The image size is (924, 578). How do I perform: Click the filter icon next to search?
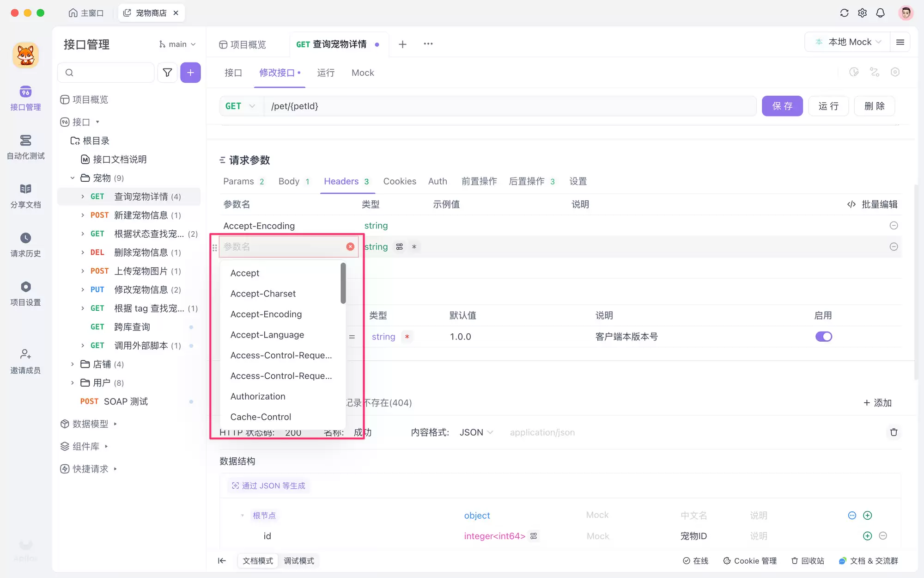click(167, 73)
